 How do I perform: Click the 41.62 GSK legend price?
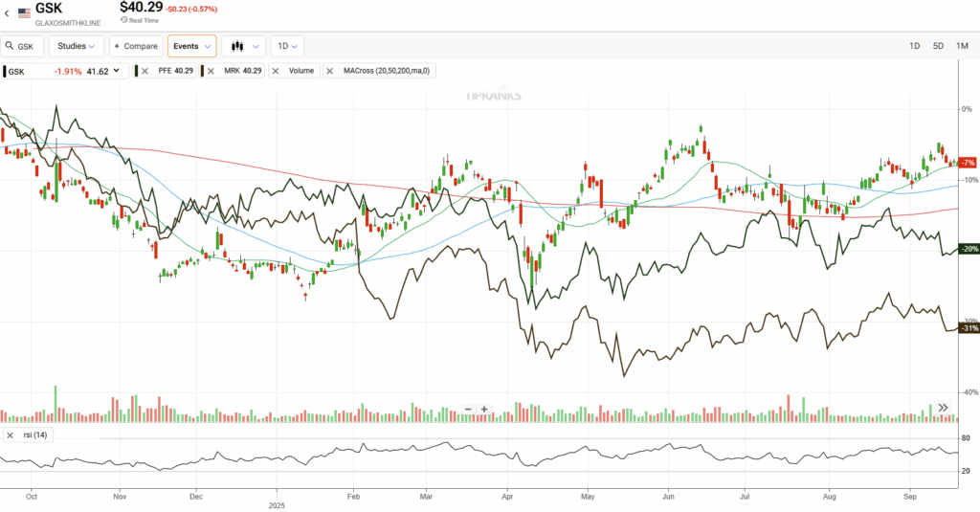coord(98,72)
